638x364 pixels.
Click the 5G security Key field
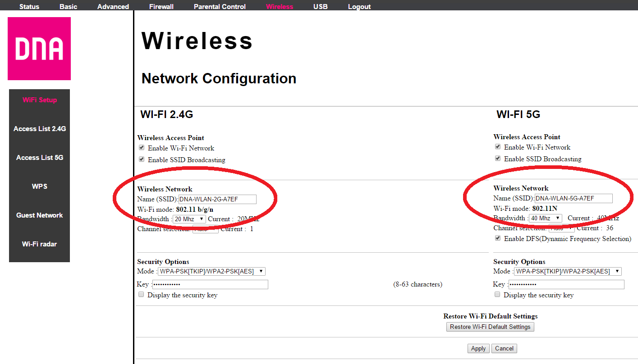pyautogui.click(x=566, y=284)
